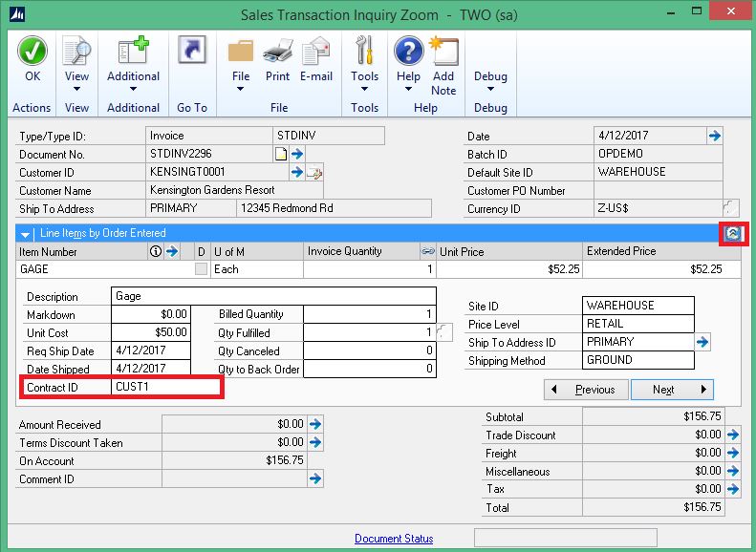Click the Unit Price link icon
Image resolution: width=756 pixels, height=552 pixels.
click(x=428, y=251)
